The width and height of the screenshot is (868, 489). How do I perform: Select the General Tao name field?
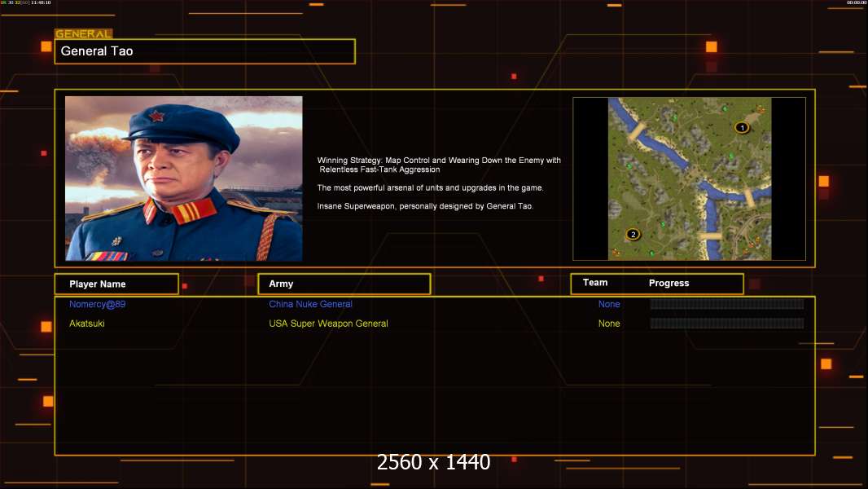click(205, 51)
